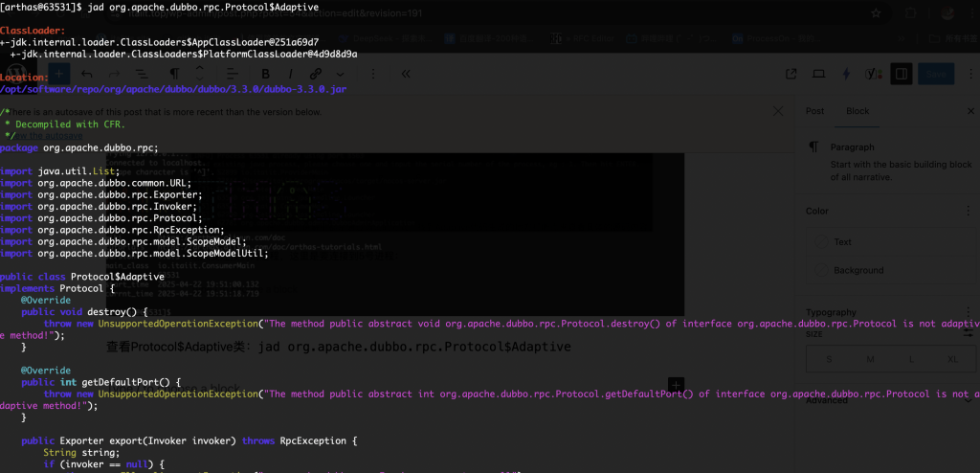This screenshot has height=473, width=980.
Task: Move block up with the up arrow
Action: (199, 68)
